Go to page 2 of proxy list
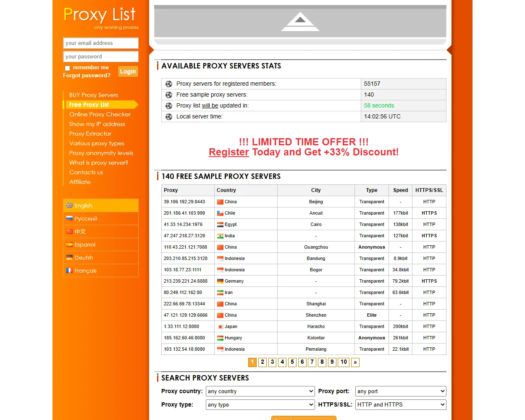 click(x=262, y=362)
